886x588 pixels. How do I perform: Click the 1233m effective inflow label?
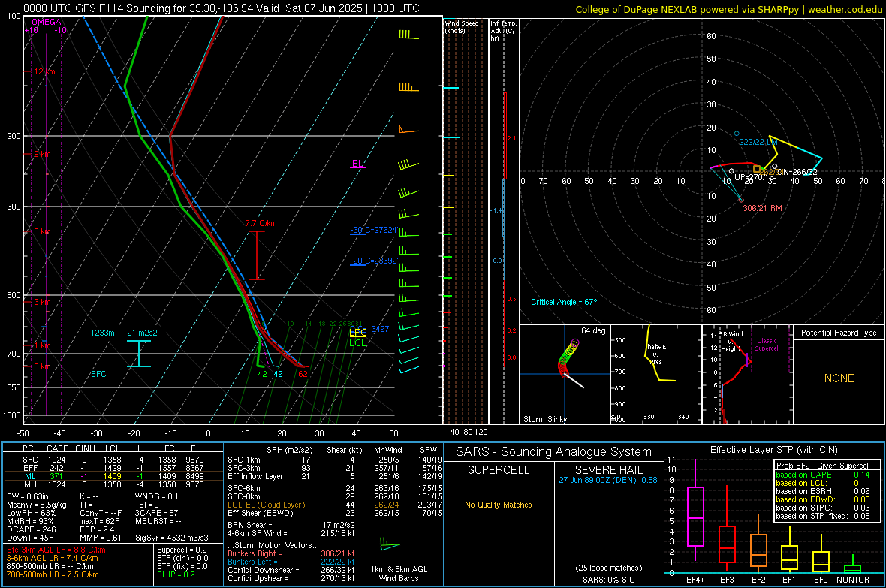click(x=103, y=333)
